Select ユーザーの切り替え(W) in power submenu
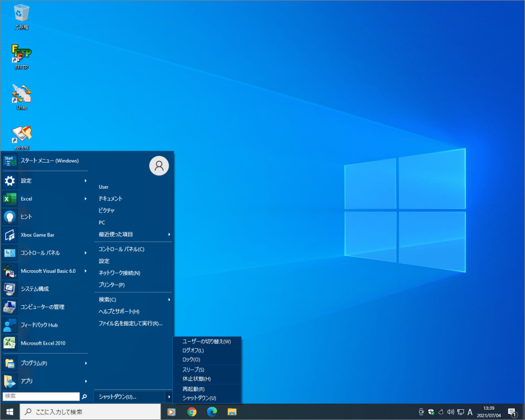Viewport: 525px width, 420px height. (x=207, y=342)
